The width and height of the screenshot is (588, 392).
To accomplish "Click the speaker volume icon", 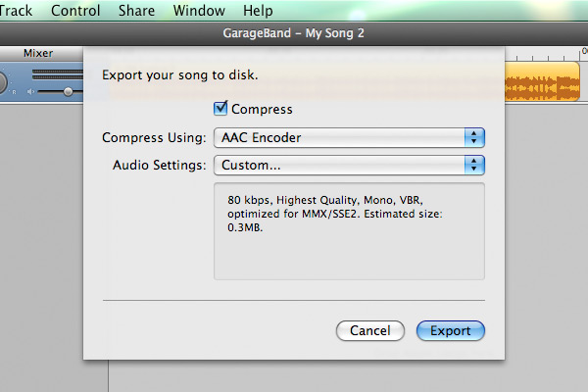I will click(x=30, y=91).
